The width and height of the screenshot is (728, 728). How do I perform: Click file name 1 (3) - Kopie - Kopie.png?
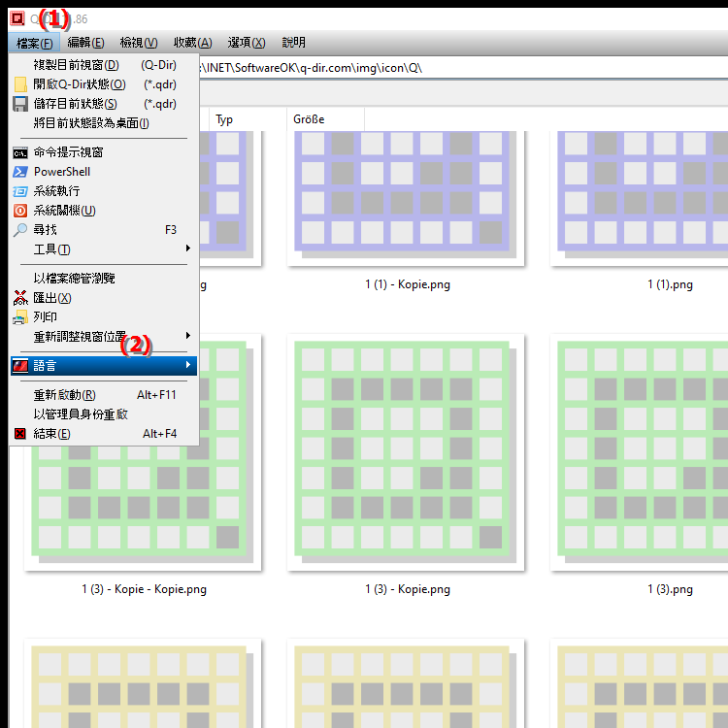[x=145, y=589]
